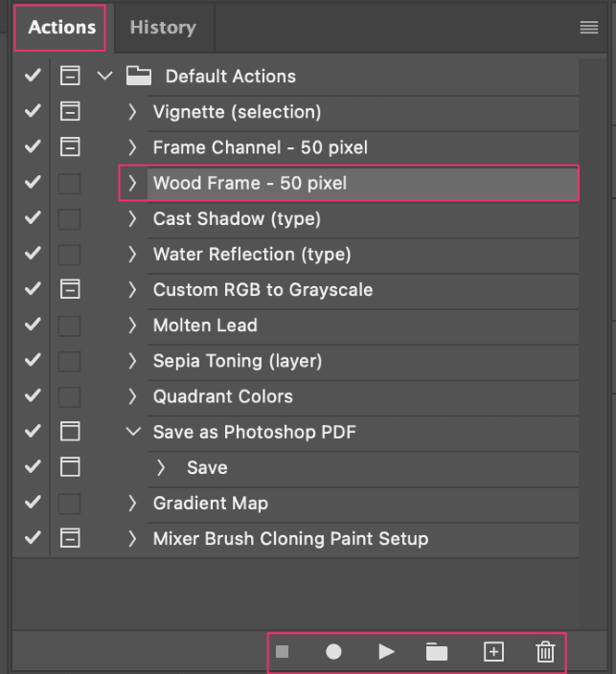Play the selected action
Image resolution: width=616 pixels, height=674 pixels.
[x=386, y=652]
